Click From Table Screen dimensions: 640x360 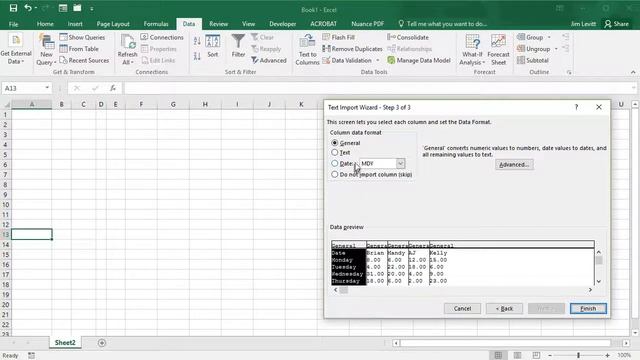coord(79,49)
